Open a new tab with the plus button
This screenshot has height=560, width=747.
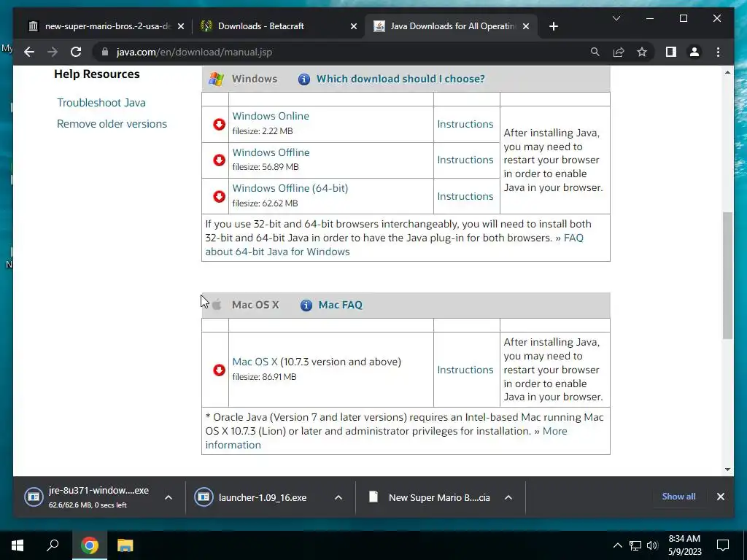pyautogui.click(x=553, y=26)
